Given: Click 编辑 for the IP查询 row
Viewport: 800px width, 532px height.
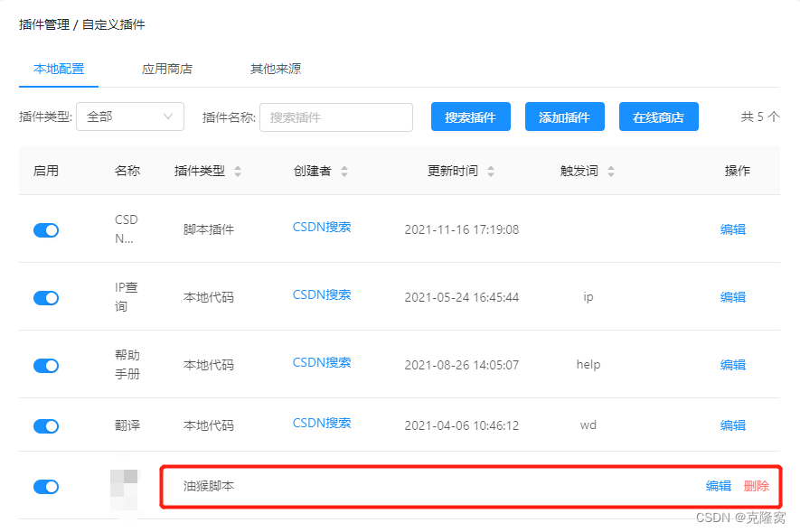Looking at the screenshot, I should (733, 297).
